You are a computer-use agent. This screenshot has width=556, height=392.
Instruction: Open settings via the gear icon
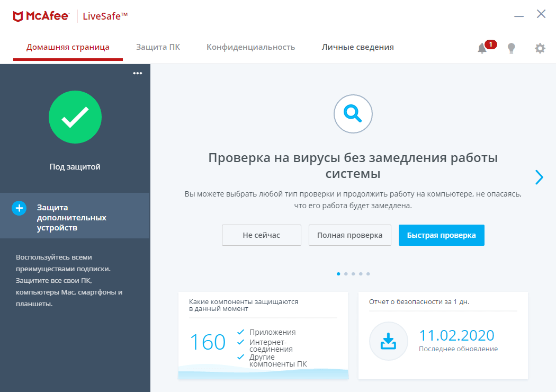[540, 48]
